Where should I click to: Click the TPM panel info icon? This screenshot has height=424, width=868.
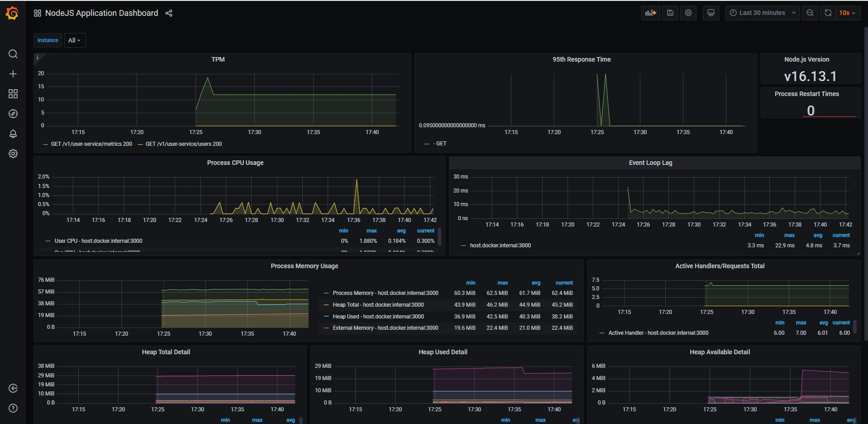38,58
